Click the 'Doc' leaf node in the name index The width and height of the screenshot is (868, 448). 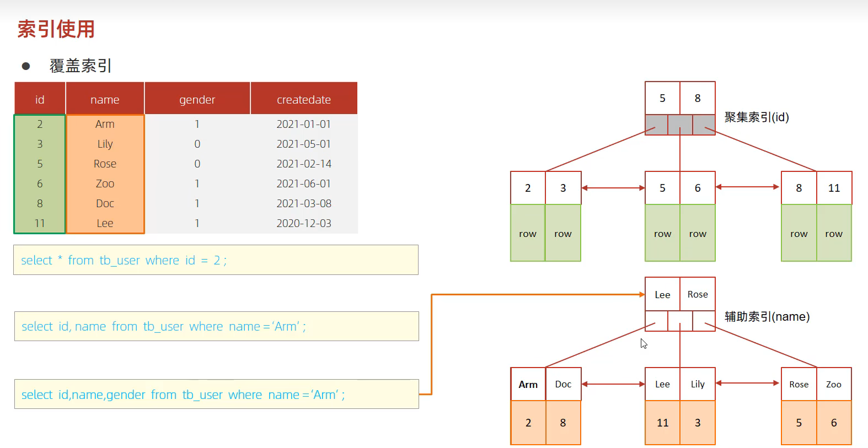coord(563,384)
